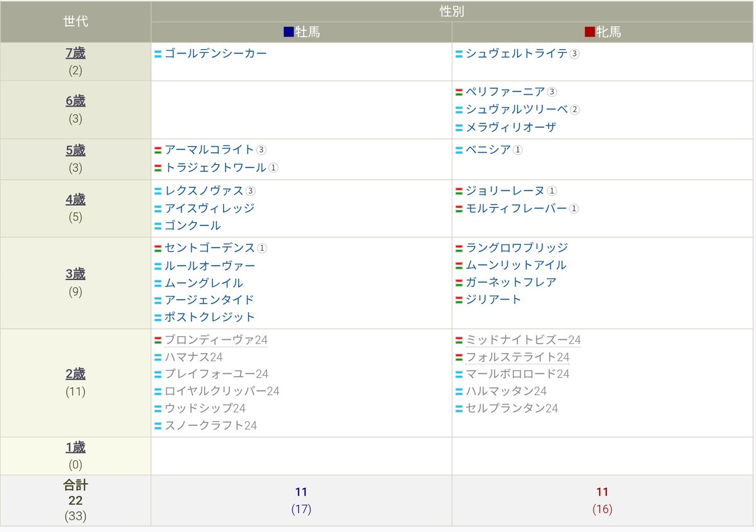Open horse メラヴィリオーザ
Image resolution: width=756 pixels, height=532 pixels.
click(x=511, y=127)
